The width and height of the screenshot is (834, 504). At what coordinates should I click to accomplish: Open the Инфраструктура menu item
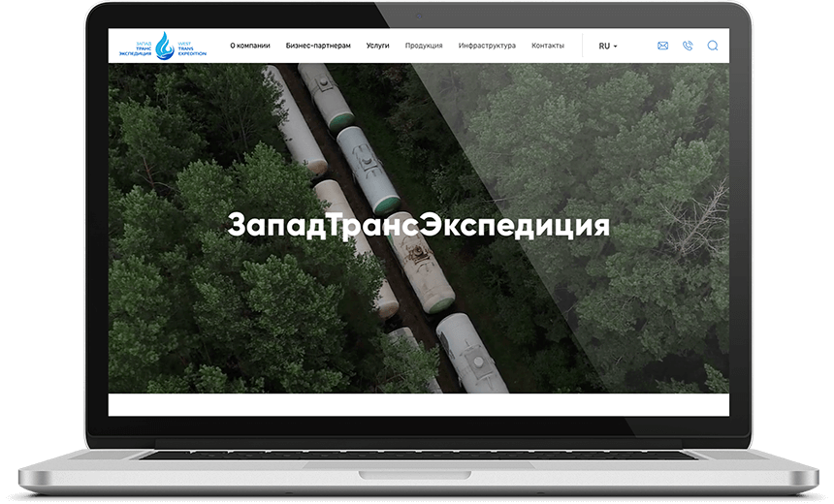point(487,46)
